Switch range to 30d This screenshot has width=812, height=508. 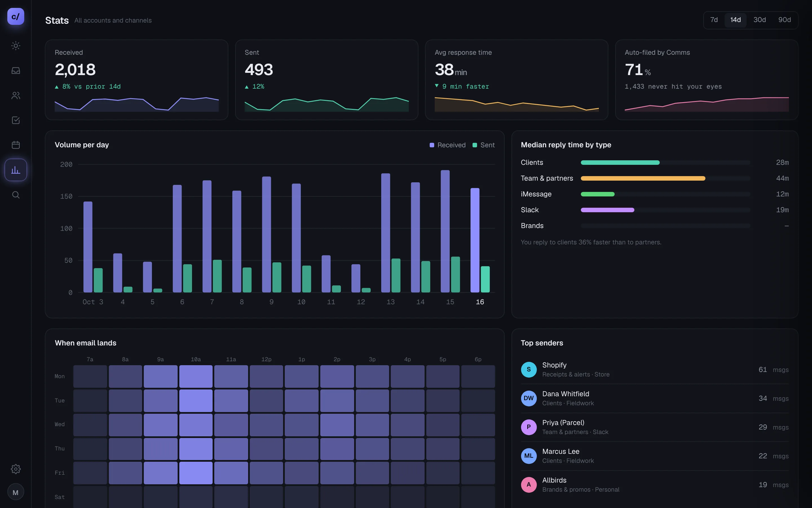[760, 20]
